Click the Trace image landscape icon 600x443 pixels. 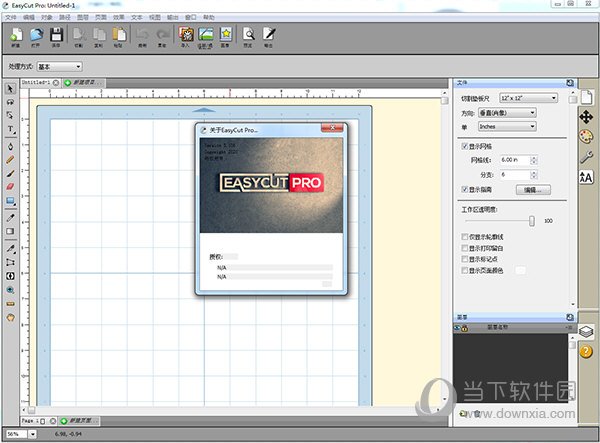click(x=205, y=35)
